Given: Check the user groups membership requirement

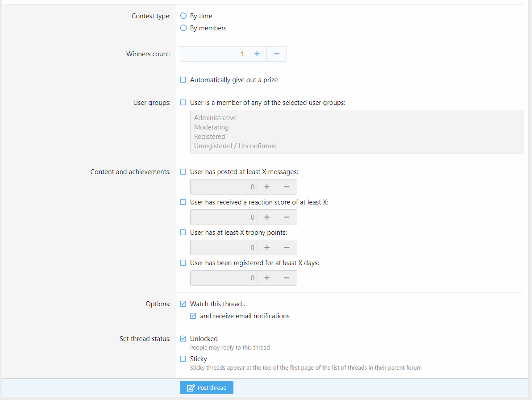Looking at the screenshot, I should click(183, 102).
